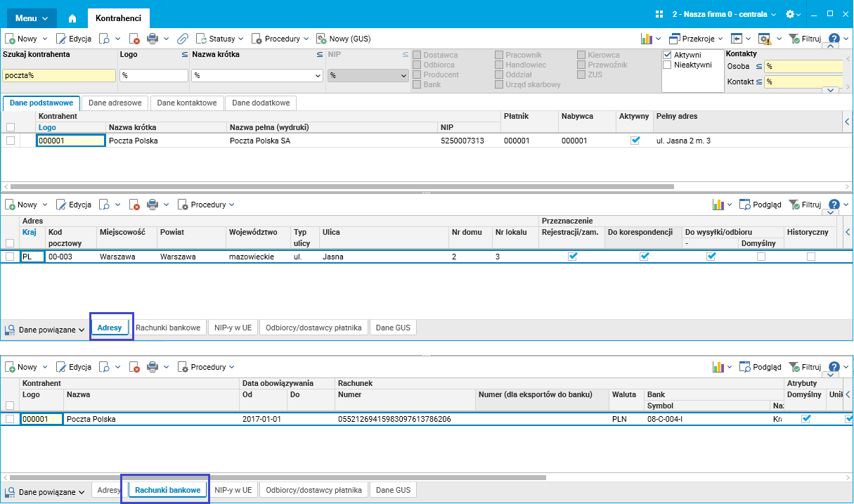Expand Dane powiązane in the addresses panel
The image size is (854, 504).
(44, 330)
